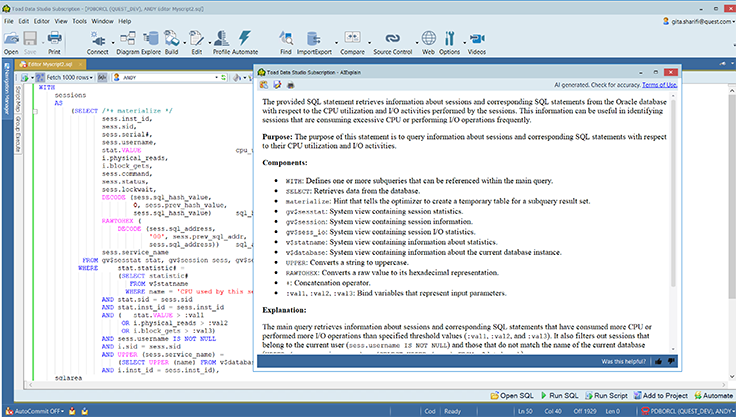This screenshot has height=417, width=736.
Task: Open the Compare tool
Action: pos(352,38)
